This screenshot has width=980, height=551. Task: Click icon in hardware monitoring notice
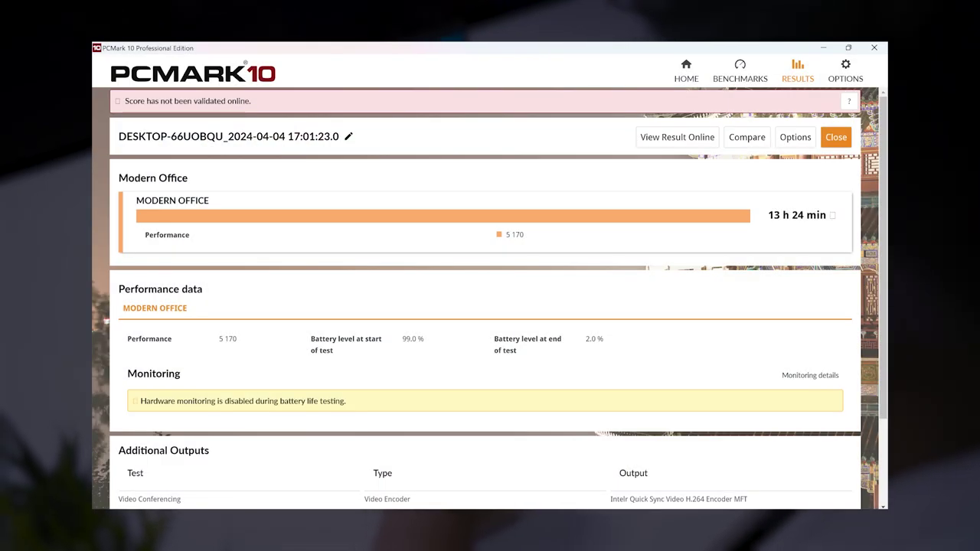pyautogui.click(x=135, y=401)
